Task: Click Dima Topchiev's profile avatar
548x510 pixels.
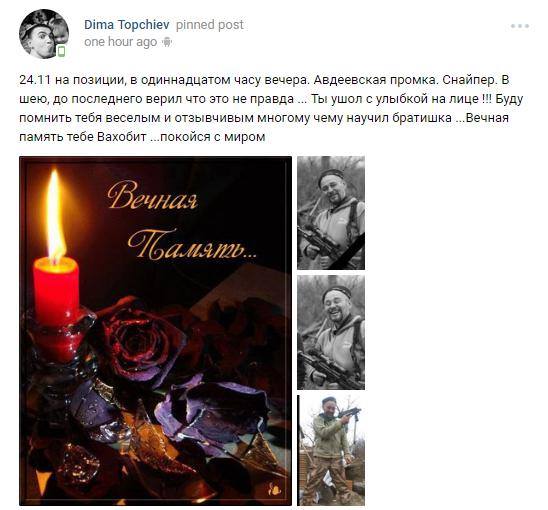Action: coord(44,34)
